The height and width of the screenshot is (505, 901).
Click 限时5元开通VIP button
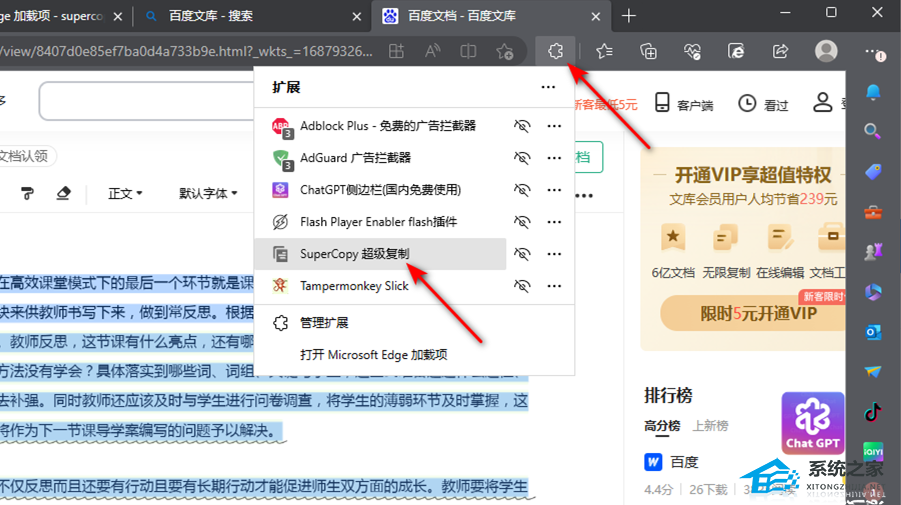(754, 313)
